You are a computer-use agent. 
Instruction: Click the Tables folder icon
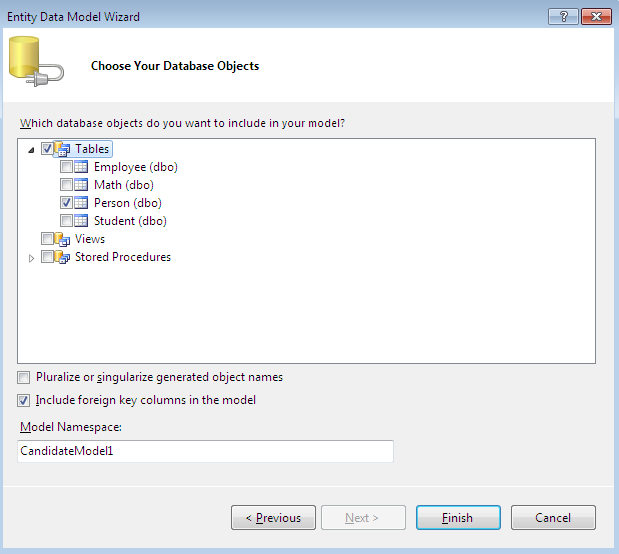click(x=62, y=149)
